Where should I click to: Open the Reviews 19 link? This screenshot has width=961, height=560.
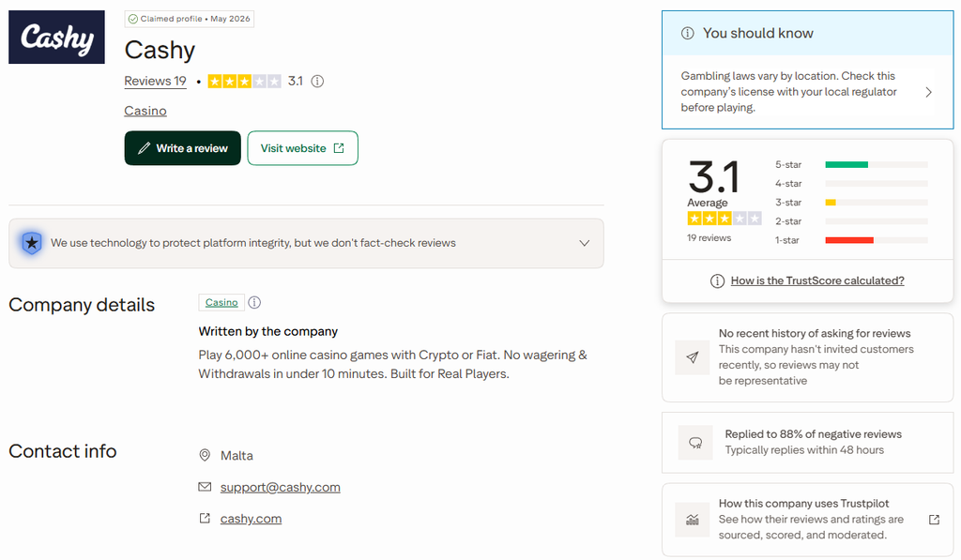point(155,81)
